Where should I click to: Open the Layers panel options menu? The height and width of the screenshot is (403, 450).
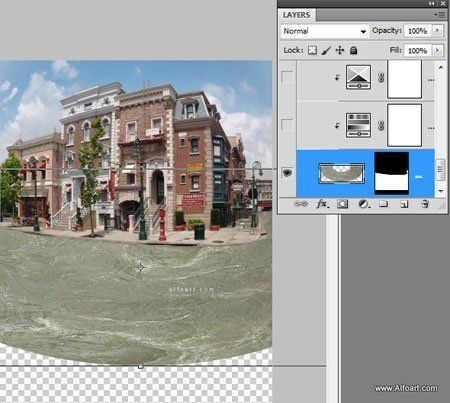(x=440, y=15)
